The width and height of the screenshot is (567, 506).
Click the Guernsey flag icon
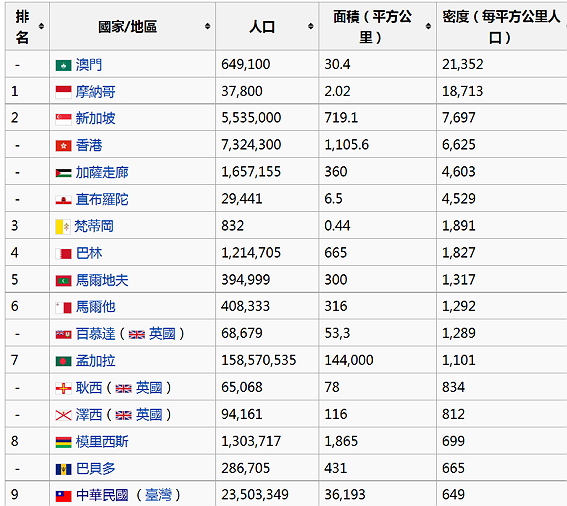(x=63, y=389)
